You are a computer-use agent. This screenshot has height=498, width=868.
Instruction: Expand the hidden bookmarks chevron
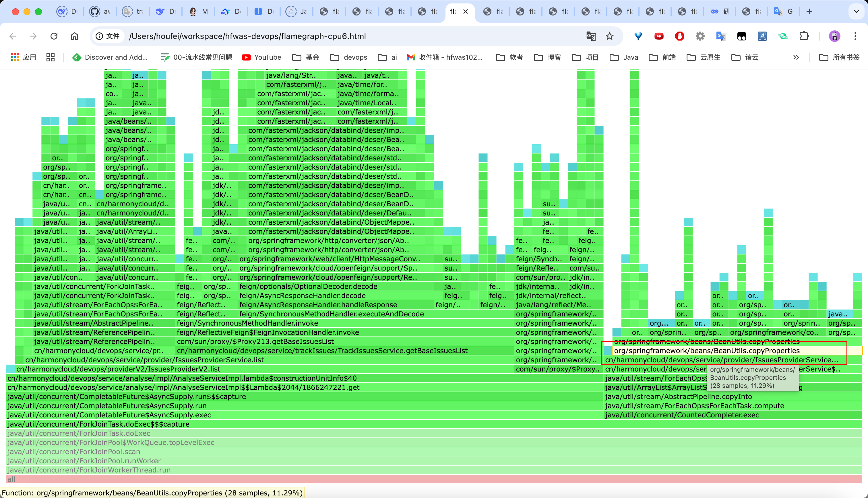796,57
